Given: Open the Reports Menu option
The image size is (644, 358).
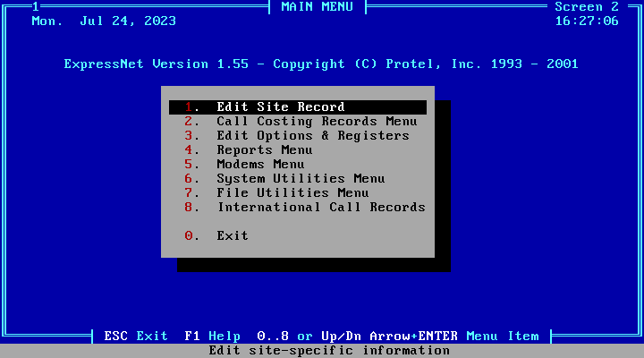Looking at the screenshot, I should [x=264, y=150].
